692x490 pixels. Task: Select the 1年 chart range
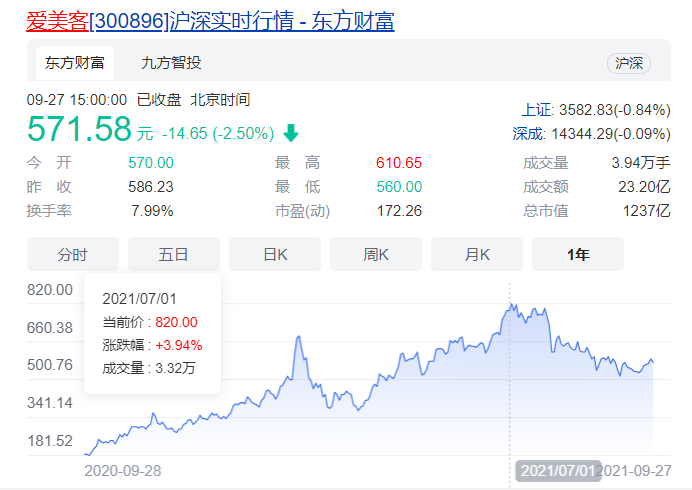[578, 254]
